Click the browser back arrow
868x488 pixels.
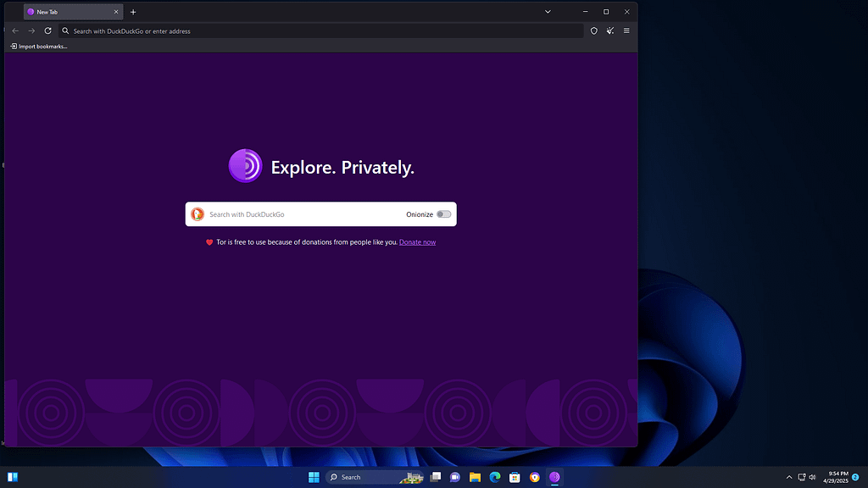pos(15,31)
